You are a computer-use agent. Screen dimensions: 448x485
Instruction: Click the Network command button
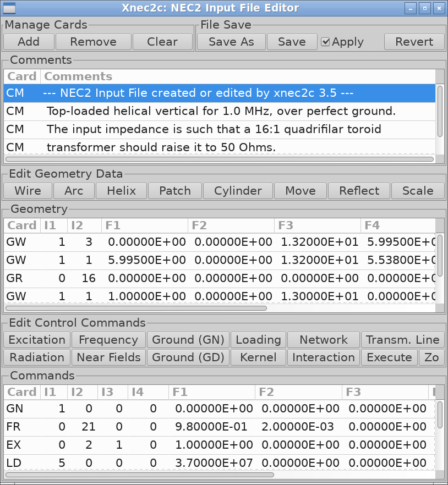324,340
